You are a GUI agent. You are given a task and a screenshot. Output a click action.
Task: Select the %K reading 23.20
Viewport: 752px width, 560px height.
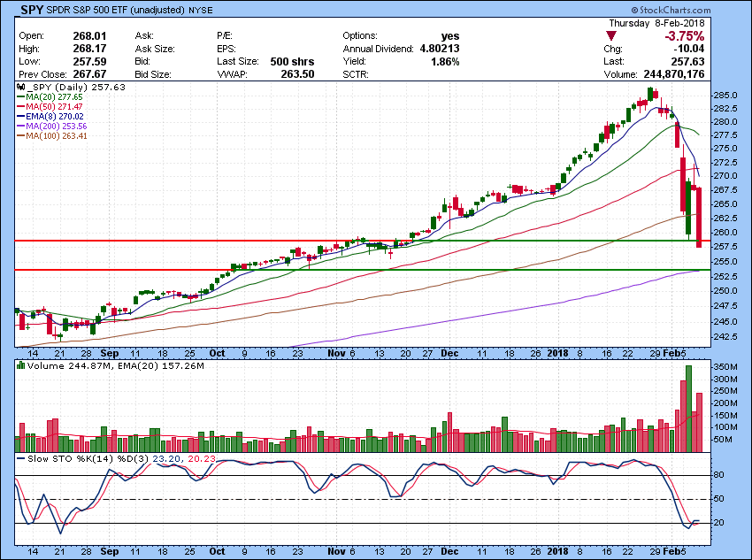tap(166, 459)
